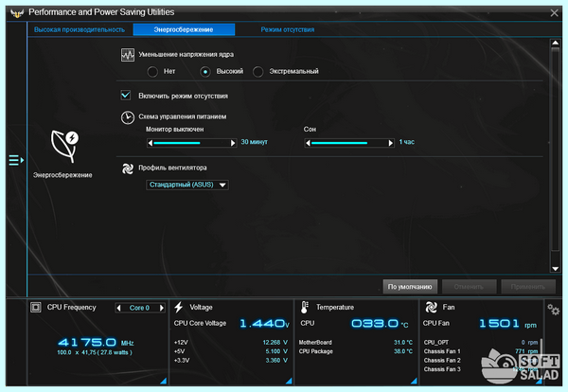Close the Performance and Power Saving window
Viewport: 568px width, 392px height.
tap(554, 13)
